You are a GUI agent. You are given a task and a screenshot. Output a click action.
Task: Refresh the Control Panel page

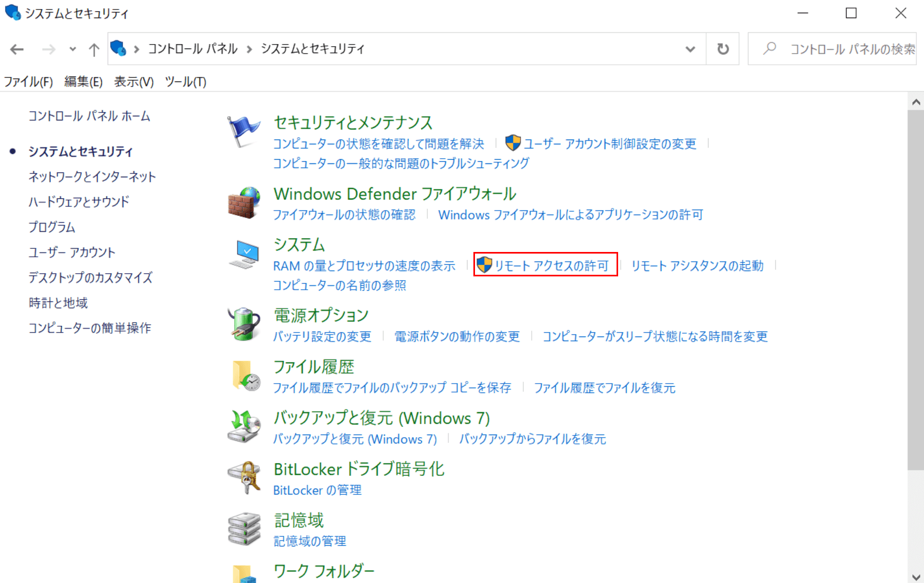coord(723,49)
